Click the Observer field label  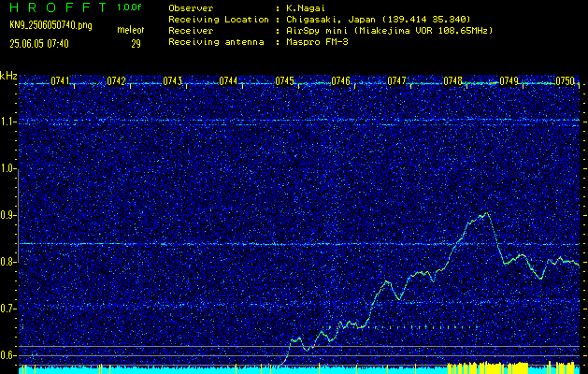[x=191, y=7]
